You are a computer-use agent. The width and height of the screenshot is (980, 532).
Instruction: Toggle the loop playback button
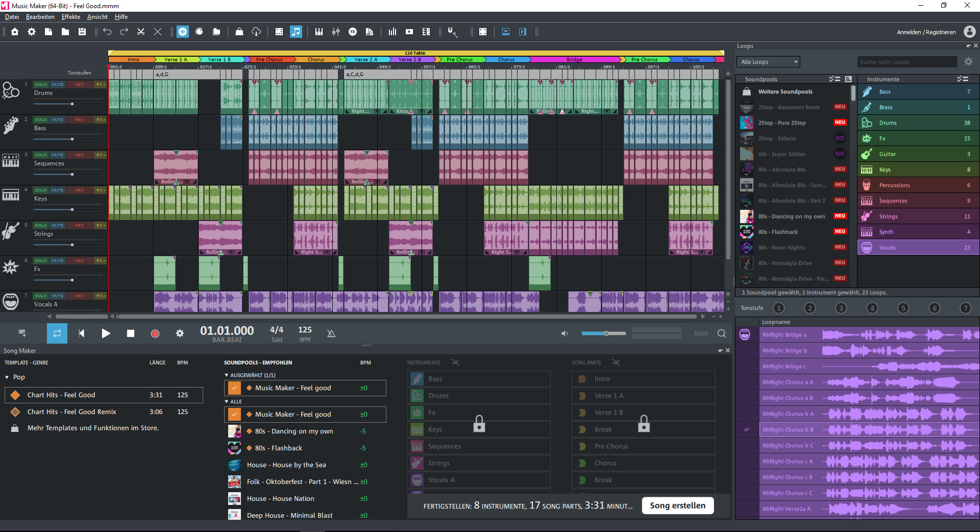coord(57,333)
